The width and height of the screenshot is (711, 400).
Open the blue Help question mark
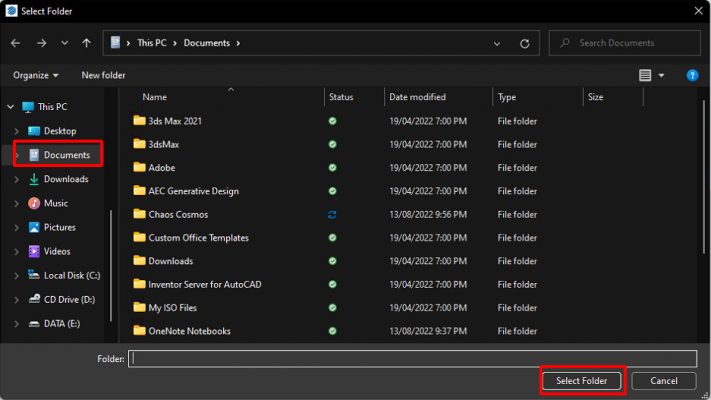point(692,75)
